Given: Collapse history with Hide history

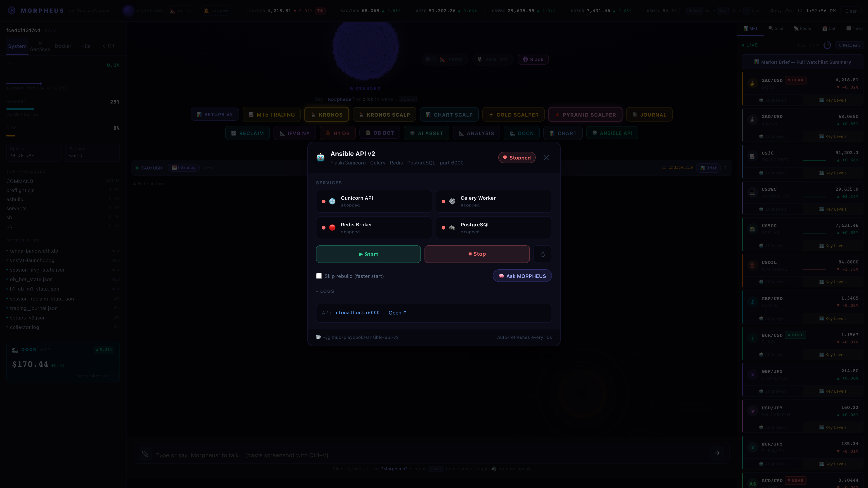Looking at the screenshot, I should [149, 183].
